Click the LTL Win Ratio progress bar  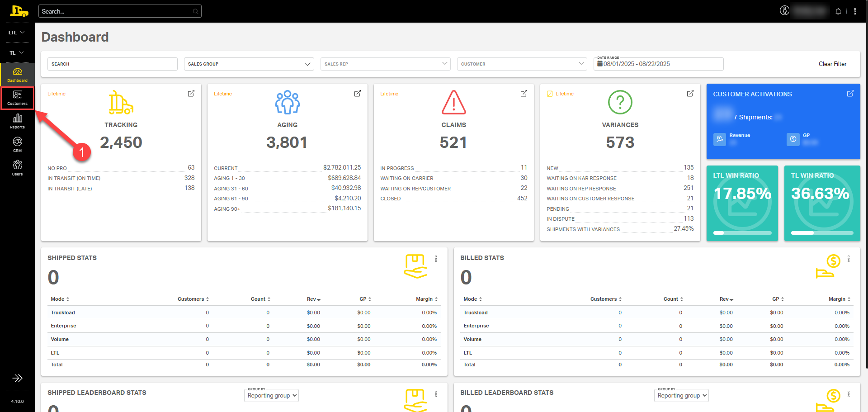tap(742, 233)
